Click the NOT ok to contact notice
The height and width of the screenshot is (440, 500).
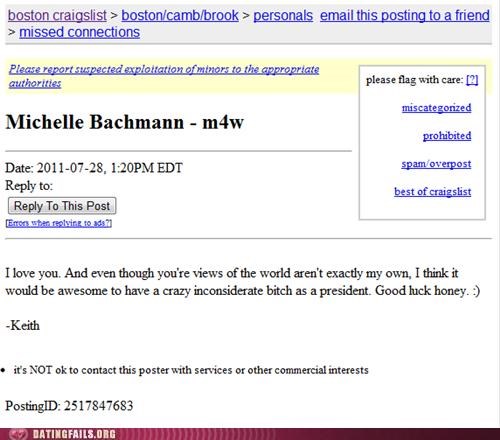click(191, 370)
